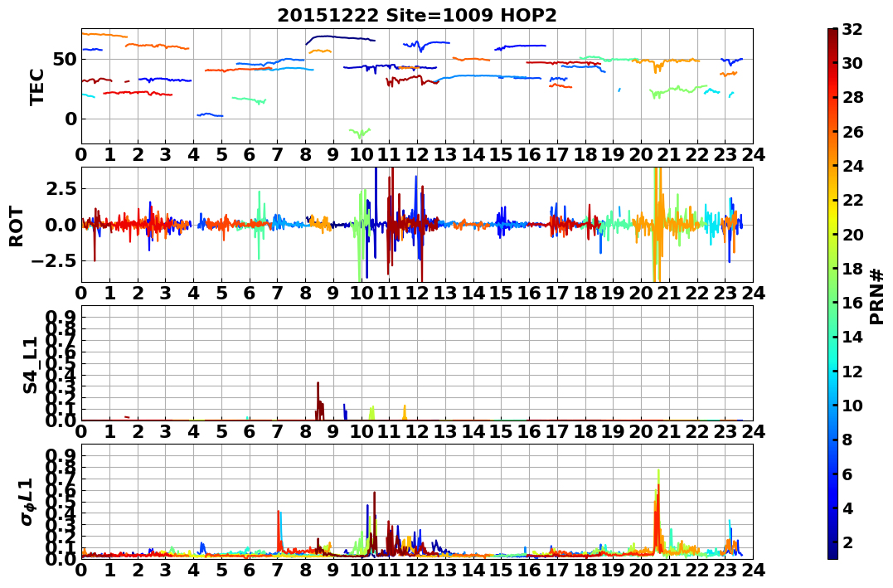The width and height of the screenshot is (893, 588).
Task: Click hour '3' tick below the ROT panel
Action: click(165, 293)
